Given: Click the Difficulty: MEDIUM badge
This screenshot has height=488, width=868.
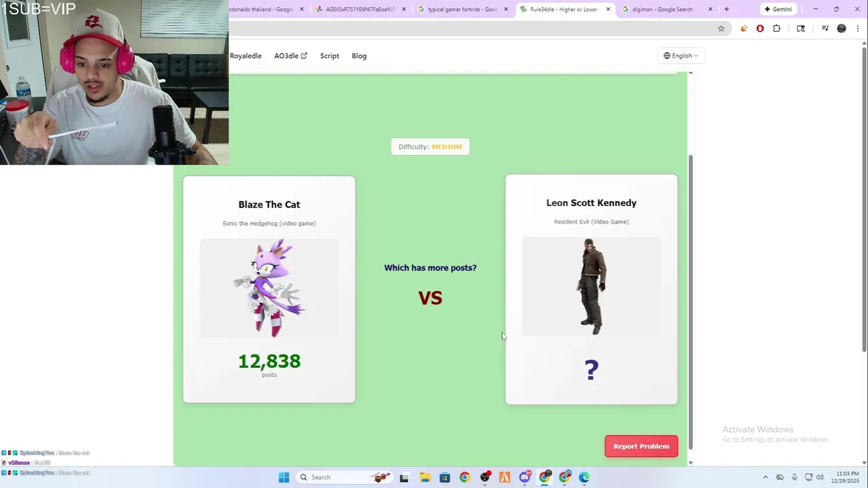Looking at the screenshot, I should click(x=430, y=146).
